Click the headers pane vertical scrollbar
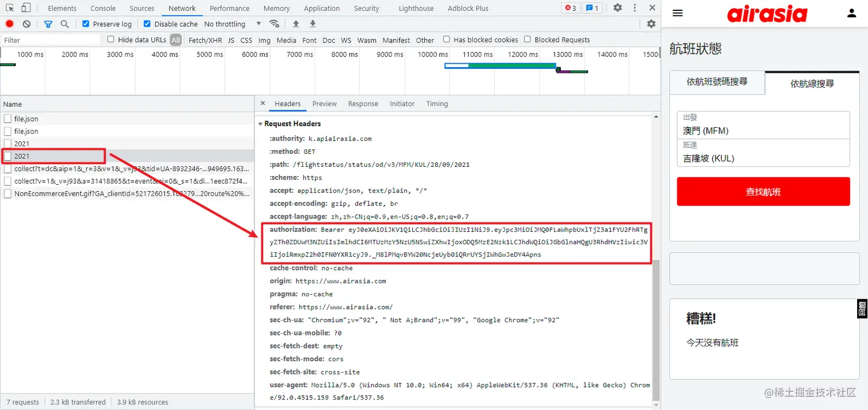 point(657,330)
